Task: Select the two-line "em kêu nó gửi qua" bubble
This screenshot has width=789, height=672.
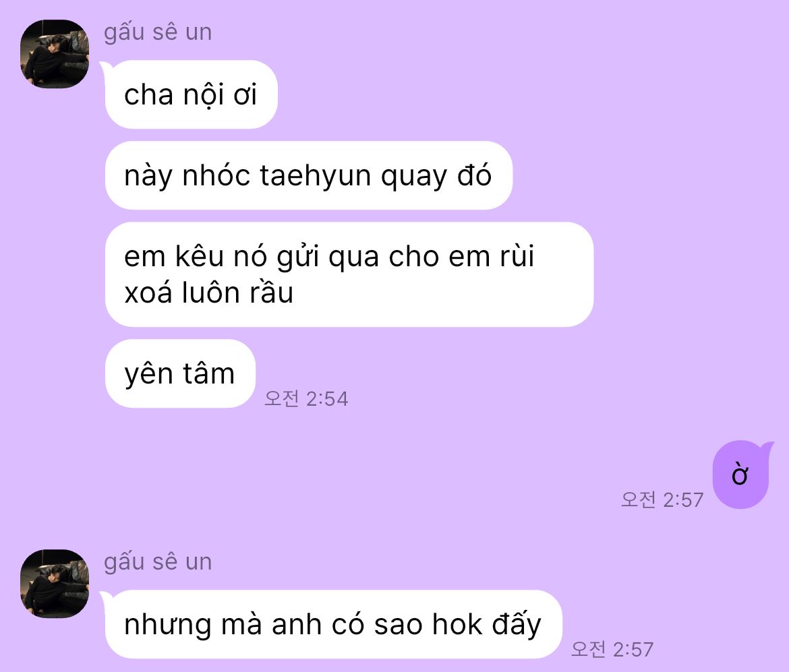Action: coord(349,274)
